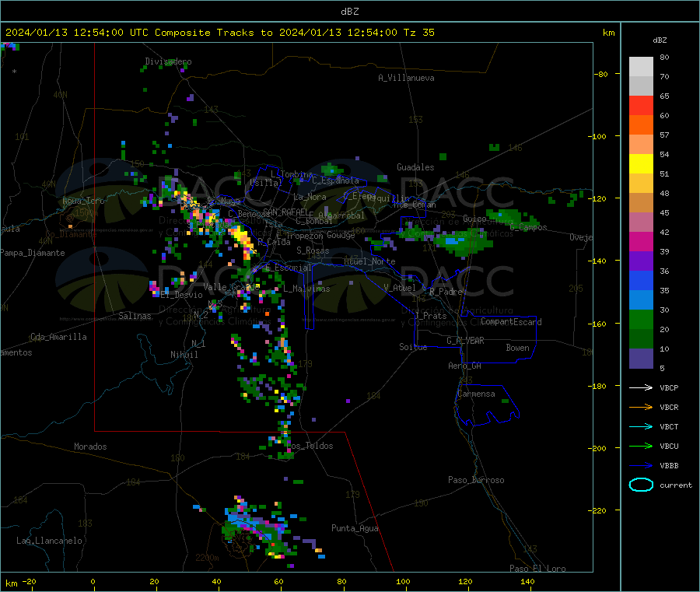Click the Goudge place label
This screenshot has width=700, height=592.
coord(341,235)
